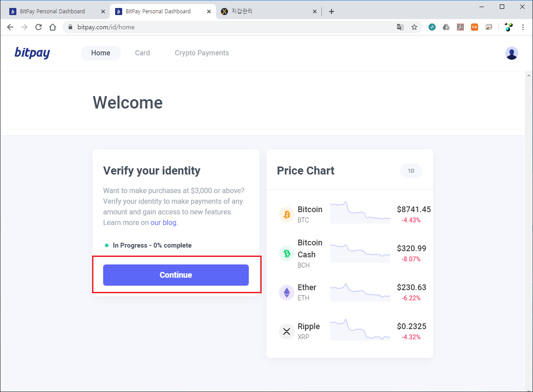Screen dimensions: 533x392
Task: Click the page scrollbar up arrow
Action: click(529, 76)
